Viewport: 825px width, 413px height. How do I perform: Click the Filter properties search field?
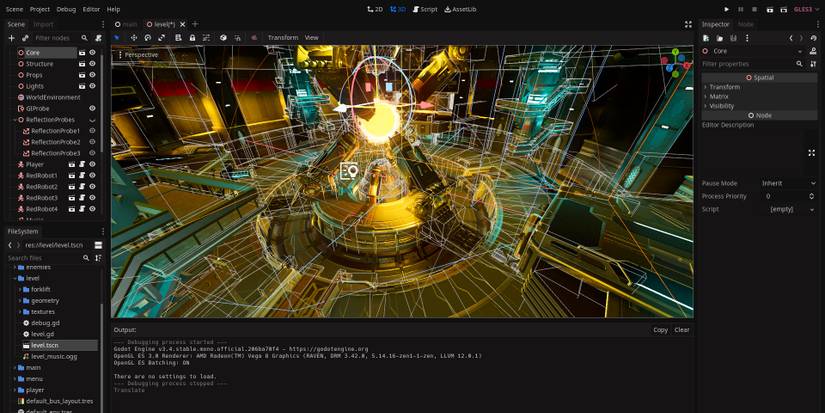point(747,63)
